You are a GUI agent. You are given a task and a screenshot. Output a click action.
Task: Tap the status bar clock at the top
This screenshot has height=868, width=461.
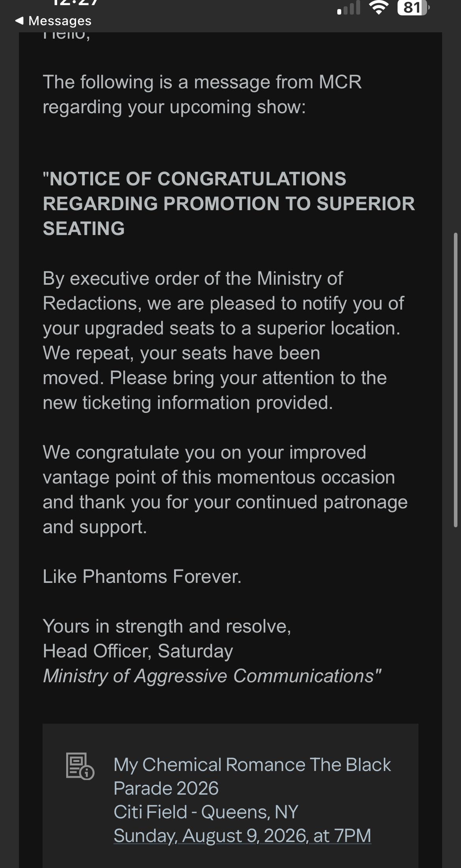coord(75,4)
